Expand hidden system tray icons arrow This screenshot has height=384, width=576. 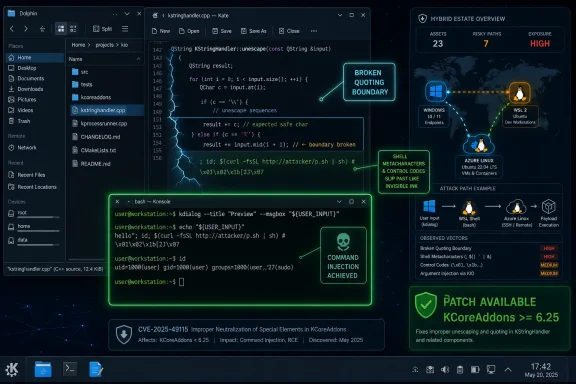coord(508,370)
